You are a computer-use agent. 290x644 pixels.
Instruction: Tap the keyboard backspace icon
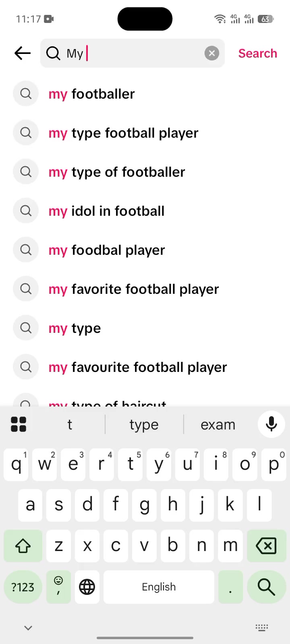pyautogui.click(x=266, y=546)
